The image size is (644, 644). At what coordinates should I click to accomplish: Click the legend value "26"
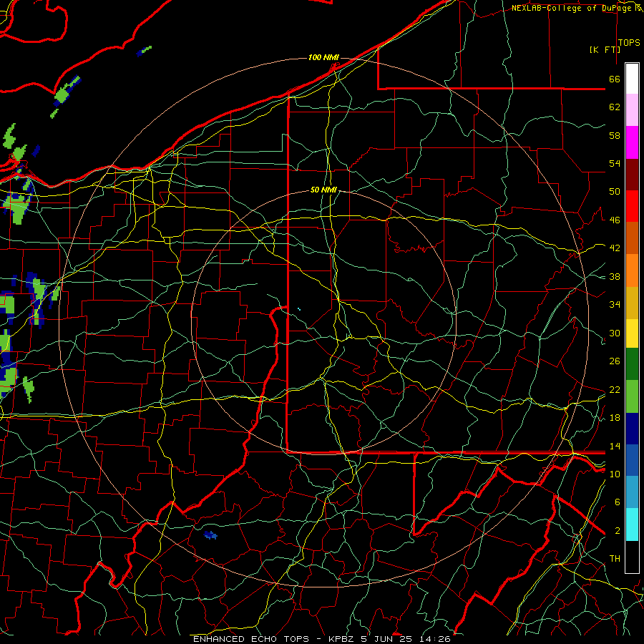coord(615,361)
